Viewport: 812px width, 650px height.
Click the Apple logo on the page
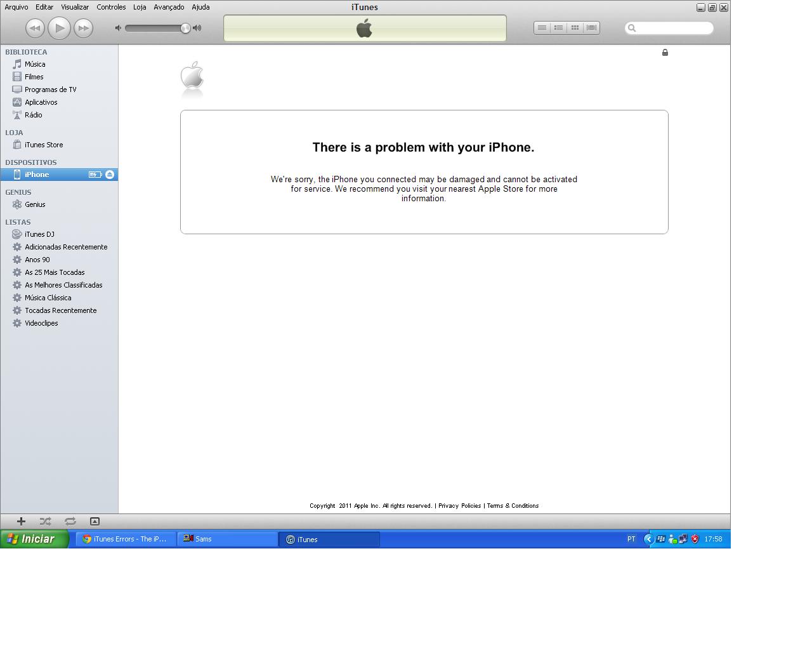[192, 76]
